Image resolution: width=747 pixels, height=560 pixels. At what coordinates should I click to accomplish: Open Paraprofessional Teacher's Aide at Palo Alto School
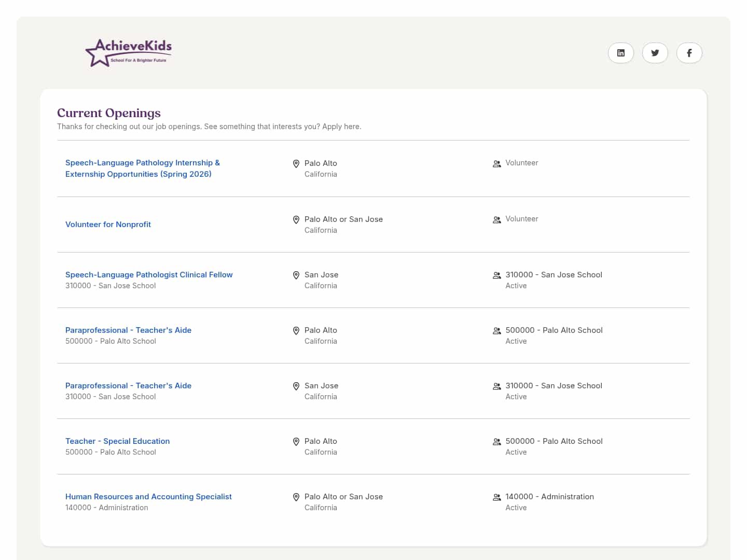128,330
